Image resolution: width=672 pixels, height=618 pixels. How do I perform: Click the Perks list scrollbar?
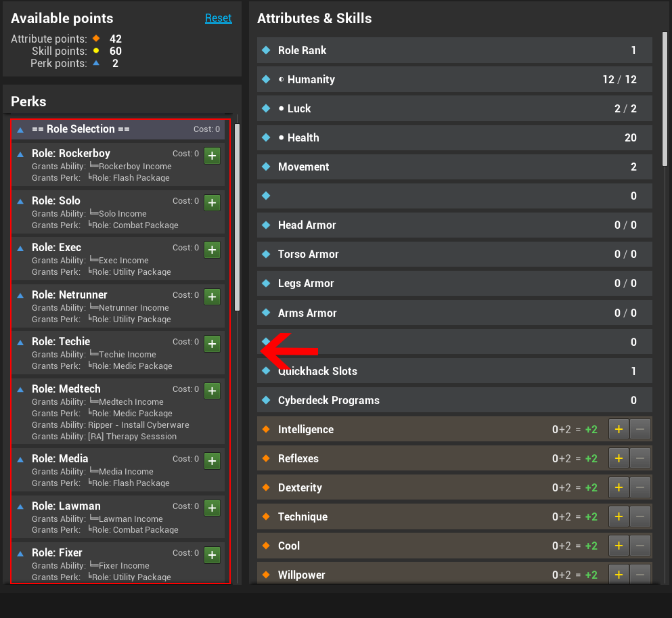tap(237, 217)
